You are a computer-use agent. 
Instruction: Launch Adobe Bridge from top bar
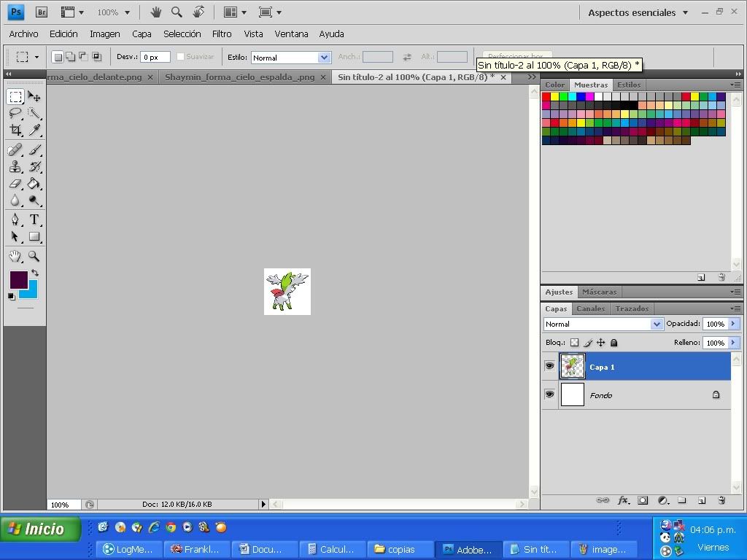point(42,12)
